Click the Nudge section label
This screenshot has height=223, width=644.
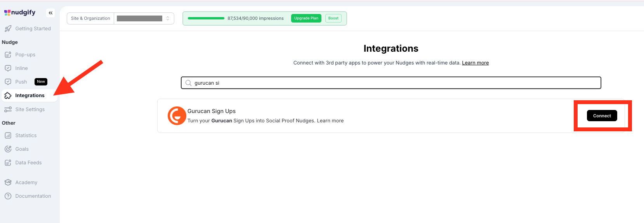point(10,42)
